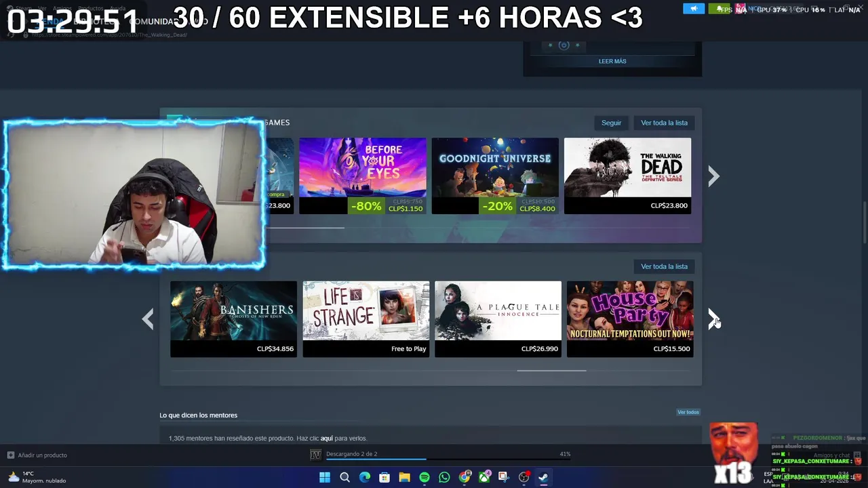Open Ver toda la lista for the lower row
The image size is (868, 488).
click(x=664, y=266)
